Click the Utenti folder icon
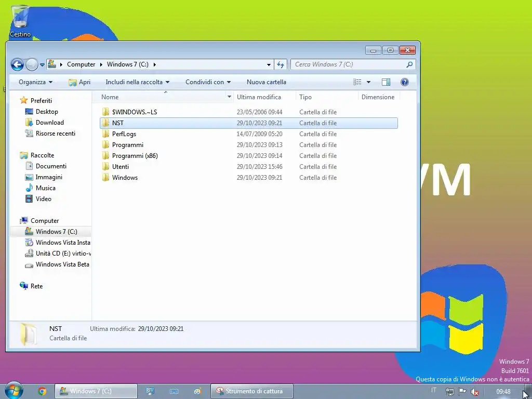 tap(105, 166)
